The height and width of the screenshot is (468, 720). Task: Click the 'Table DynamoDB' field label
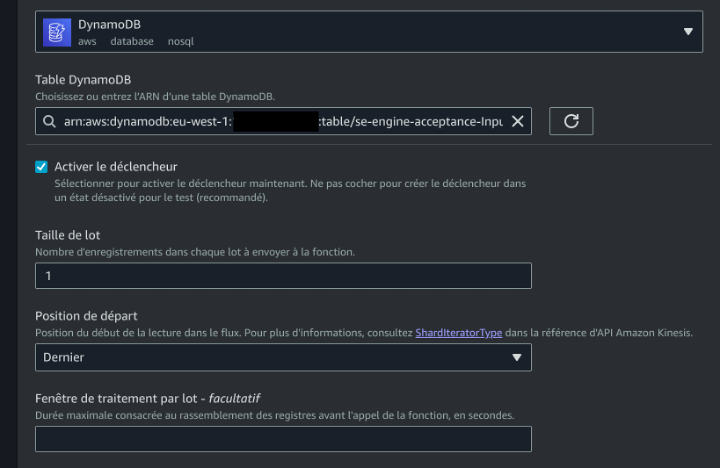83,80
